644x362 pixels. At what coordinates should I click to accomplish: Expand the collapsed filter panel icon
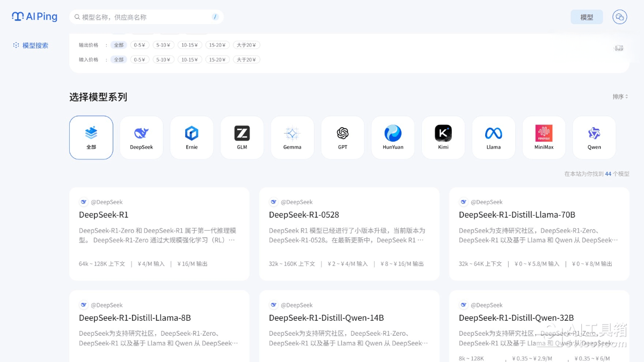[619, 48]
